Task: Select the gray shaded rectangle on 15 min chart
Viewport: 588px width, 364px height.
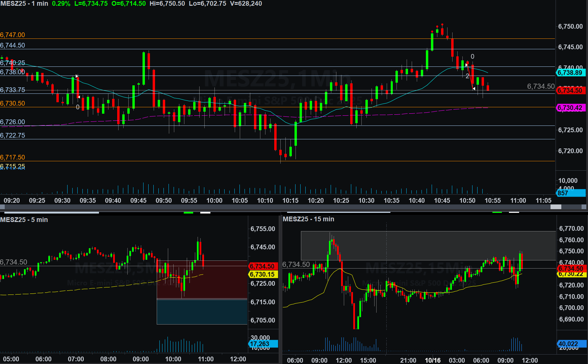Action: [x=428, y=245]
